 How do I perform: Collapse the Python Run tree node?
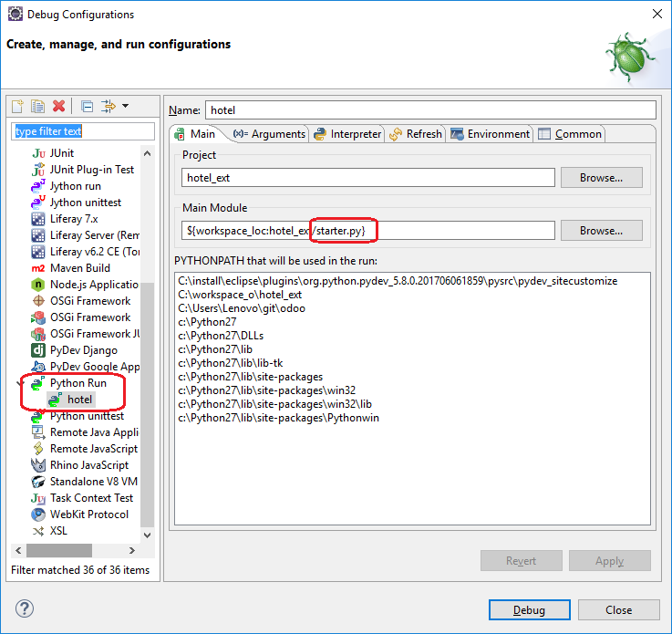(x=19, y=383)
